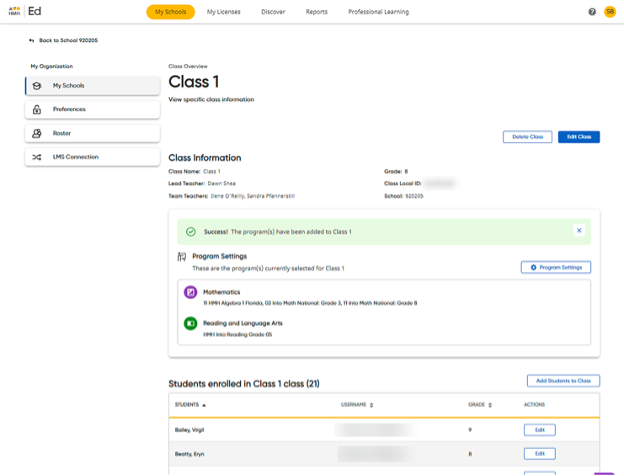Open the Program Settings button

tap(556, 267)
